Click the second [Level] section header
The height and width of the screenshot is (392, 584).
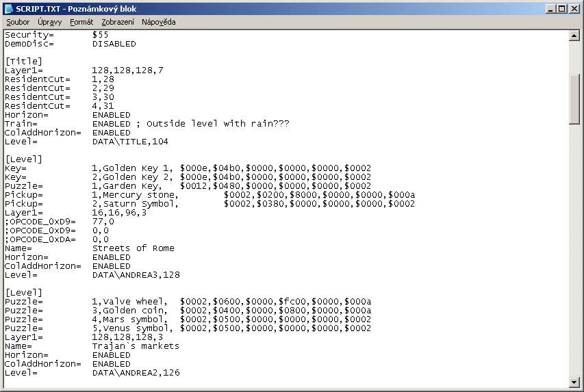(23, 293)
